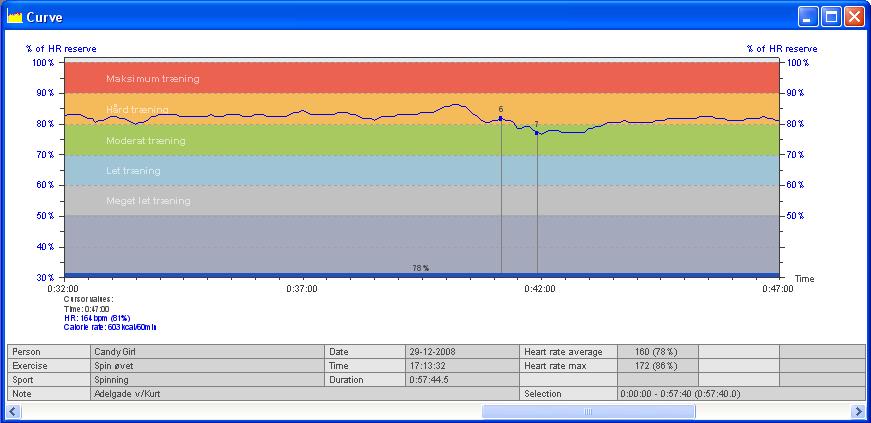
Task: Close the Curve window
Action: pyautogui.click(x=854, y=17)
